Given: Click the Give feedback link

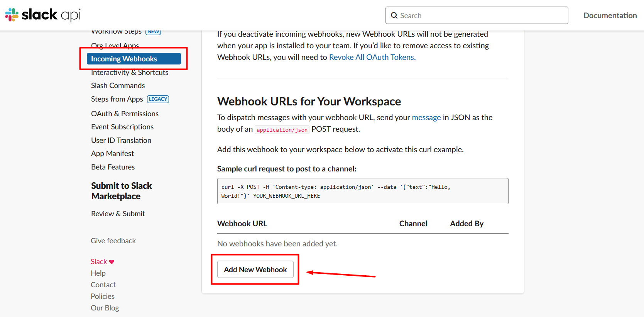Looking at the screenshot, I should click(x=113, y=241).
